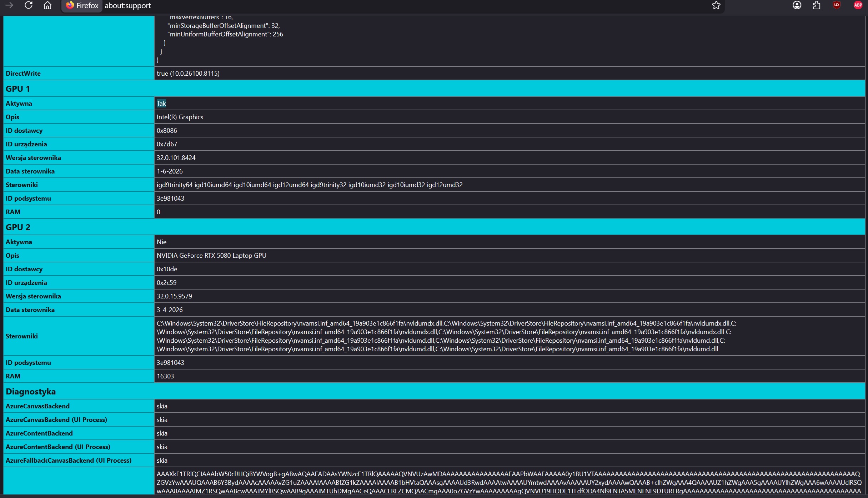Click the highlighted 'Tak' value for GPU 1
Image resolution: width=868 pixels, height=498 pixels.
pos(161,104)
